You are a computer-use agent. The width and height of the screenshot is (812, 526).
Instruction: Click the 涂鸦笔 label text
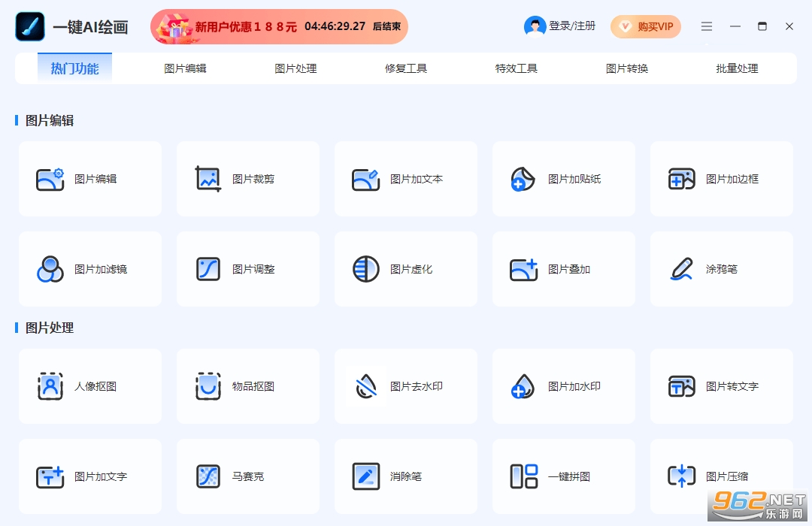click(721, 269)
